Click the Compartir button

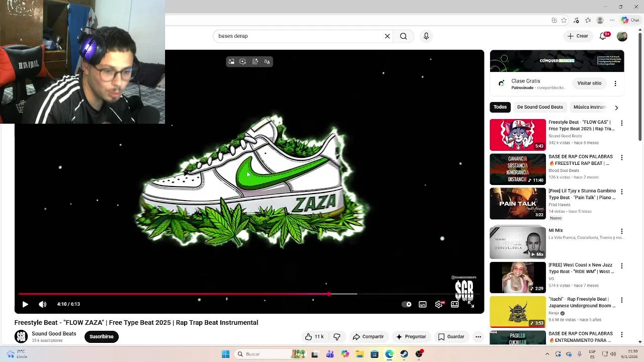point(368,337)
